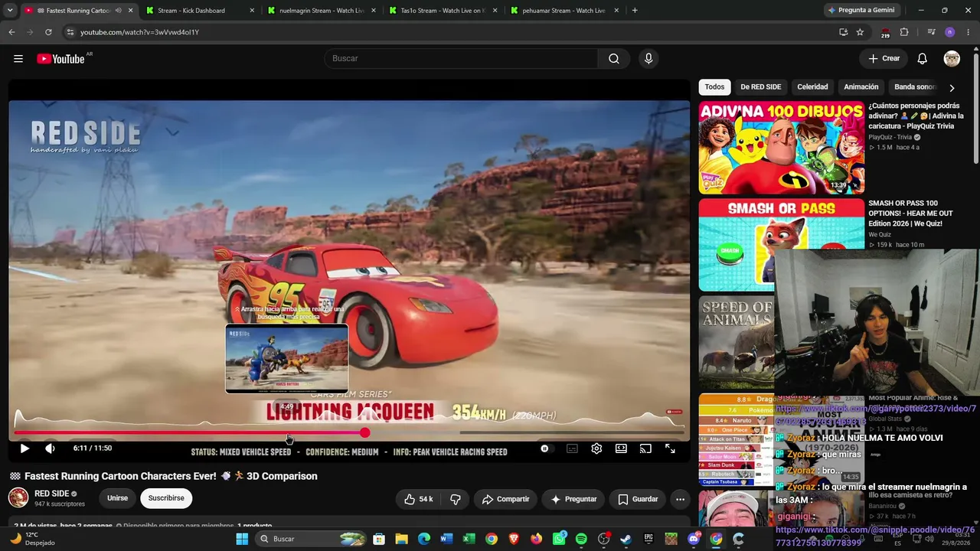Open the RED SIDE channel name link
Screen dimensions: 980x551
(x=52, y=494)
